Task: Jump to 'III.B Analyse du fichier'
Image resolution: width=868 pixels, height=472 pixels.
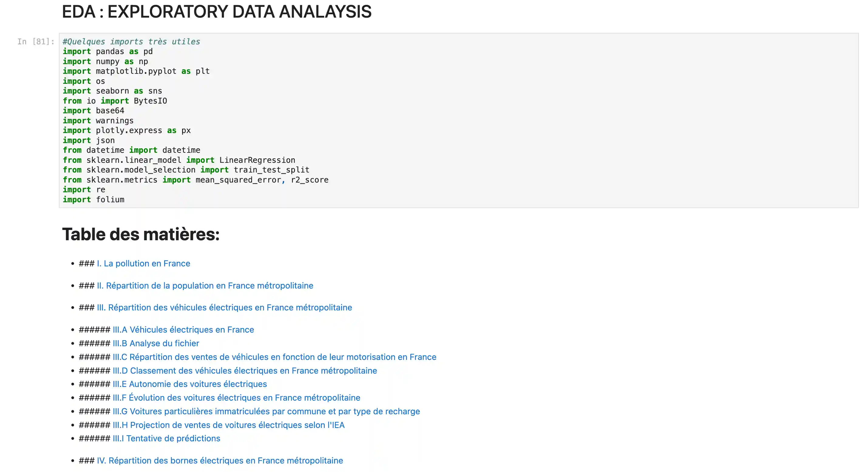Action: tap(156, 343)
